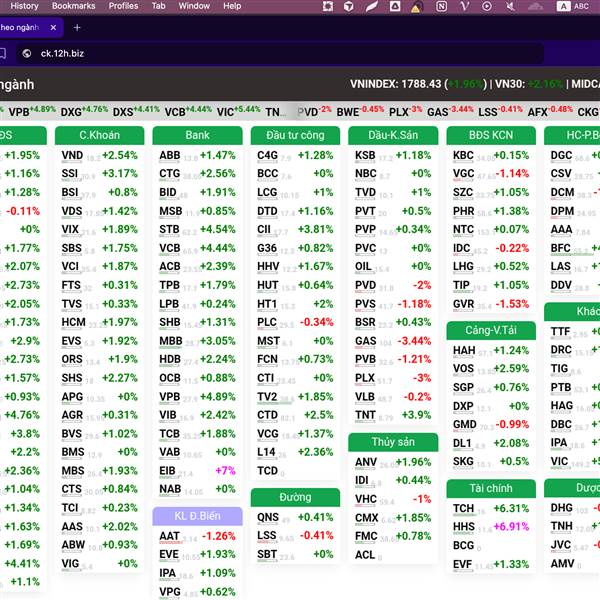The width and height of the screenshot is (600, 600).
Task: Open the Tab menu
Action: click(x=158, y=6)
